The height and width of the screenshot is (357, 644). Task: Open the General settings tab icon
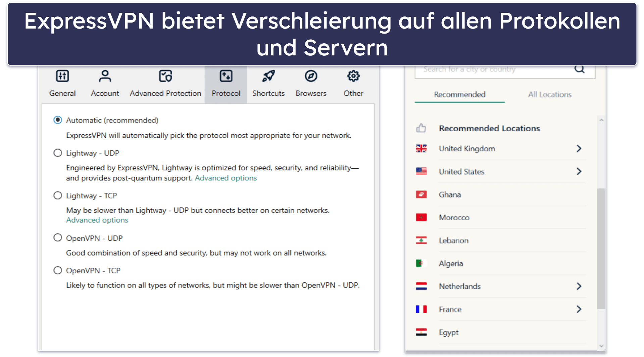(x=62, y=76)
